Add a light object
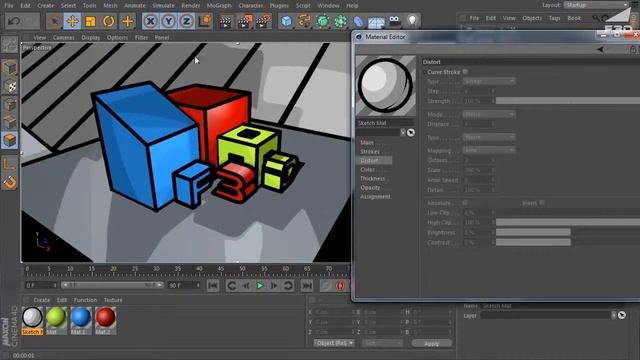This screenshot has height=360, width=640. (x=412, y=21)
